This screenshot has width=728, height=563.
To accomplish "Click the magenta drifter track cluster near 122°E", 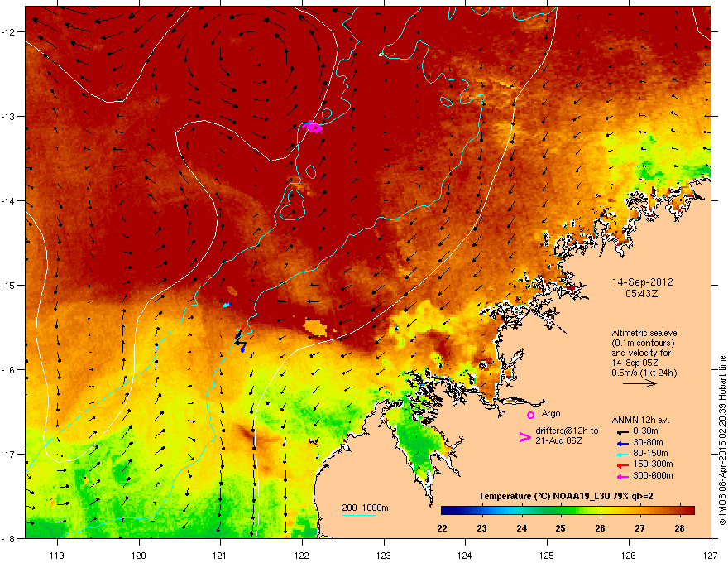I will click(313, 127).
